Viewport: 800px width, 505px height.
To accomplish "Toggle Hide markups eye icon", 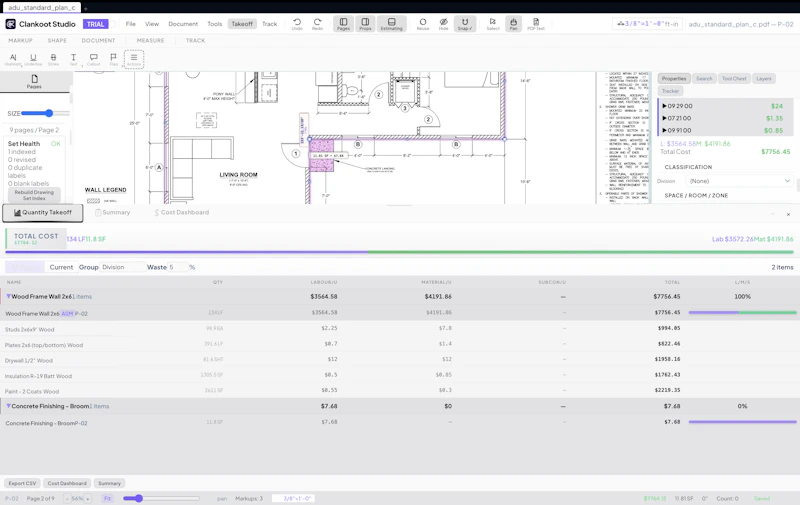I will pyautogui.click(x=443, y=23).
